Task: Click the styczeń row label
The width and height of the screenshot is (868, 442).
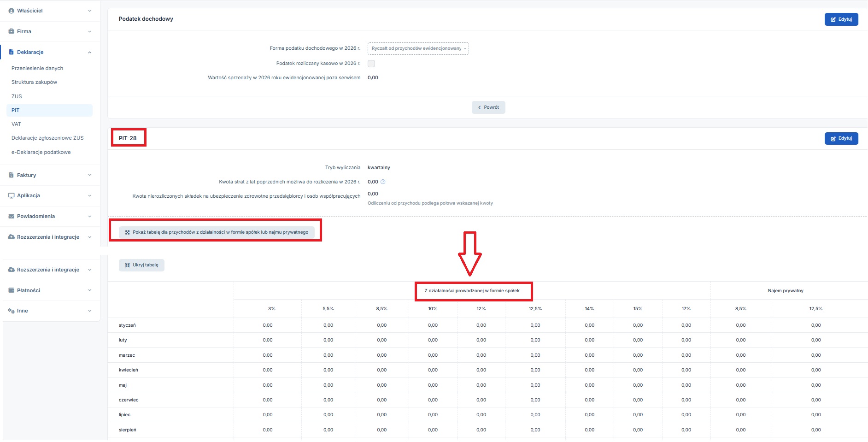Action: click(127, 325)
